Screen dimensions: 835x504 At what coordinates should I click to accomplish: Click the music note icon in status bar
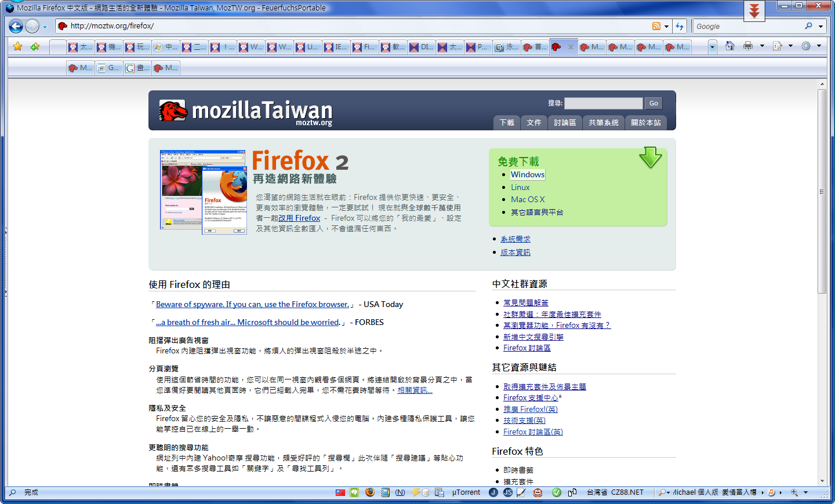coord(771,492)
